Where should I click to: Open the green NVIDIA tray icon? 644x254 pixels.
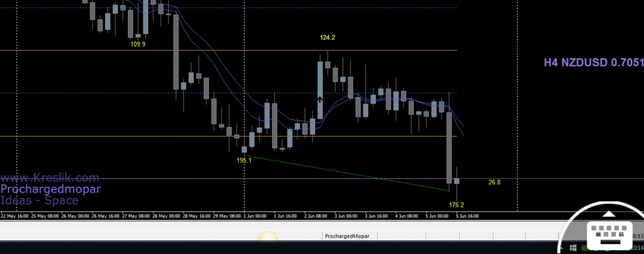tap(584, 248)
